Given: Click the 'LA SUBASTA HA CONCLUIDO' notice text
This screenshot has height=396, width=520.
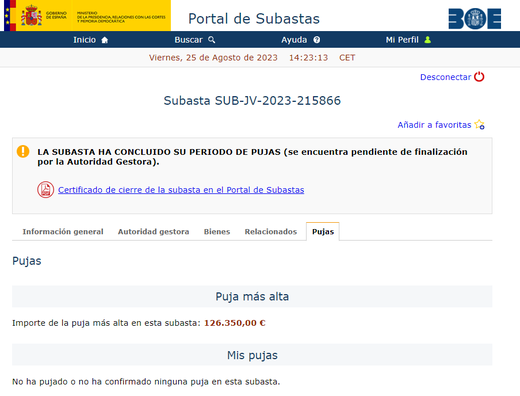Looking at the screenshot, I should pos(252,157).
